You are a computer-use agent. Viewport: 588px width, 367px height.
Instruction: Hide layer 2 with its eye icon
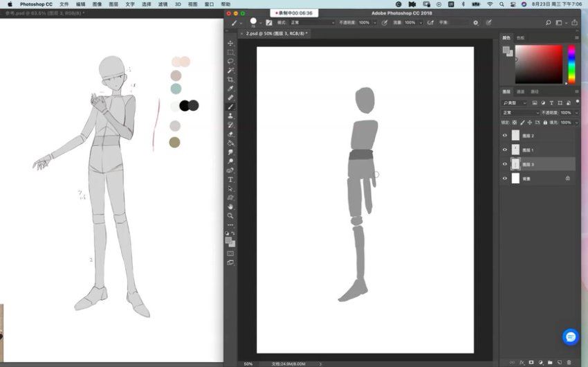(505, 136)
